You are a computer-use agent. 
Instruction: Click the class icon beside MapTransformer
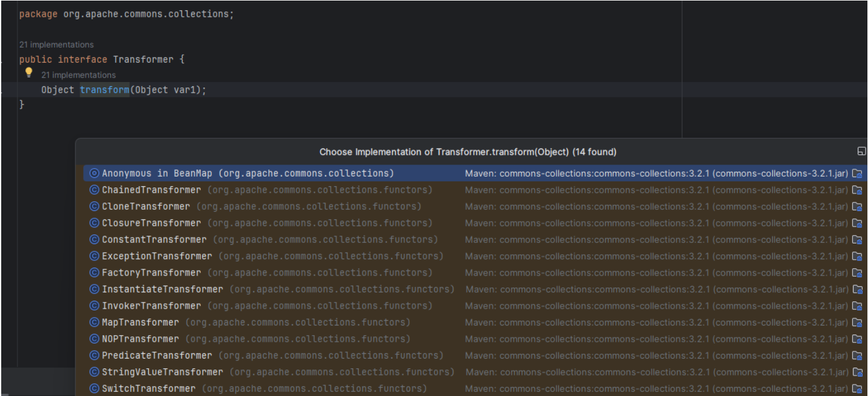94,322
